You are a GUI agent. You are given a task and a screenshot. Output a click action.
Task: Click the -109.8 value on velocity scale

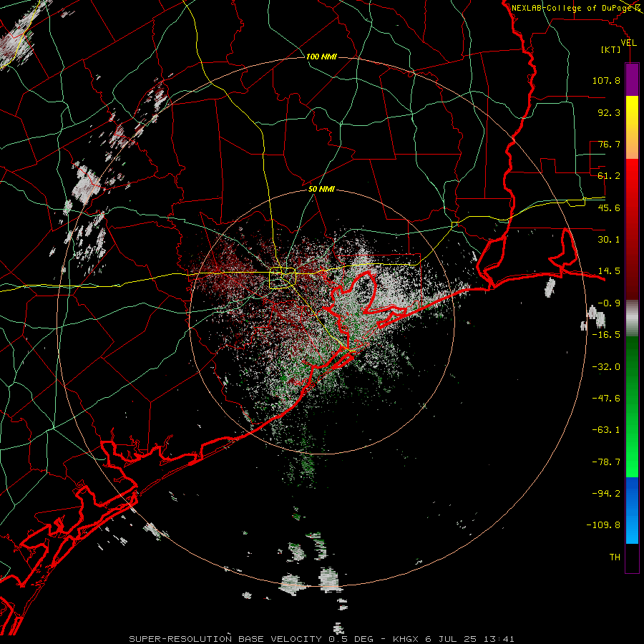click(x=603, y=525)
